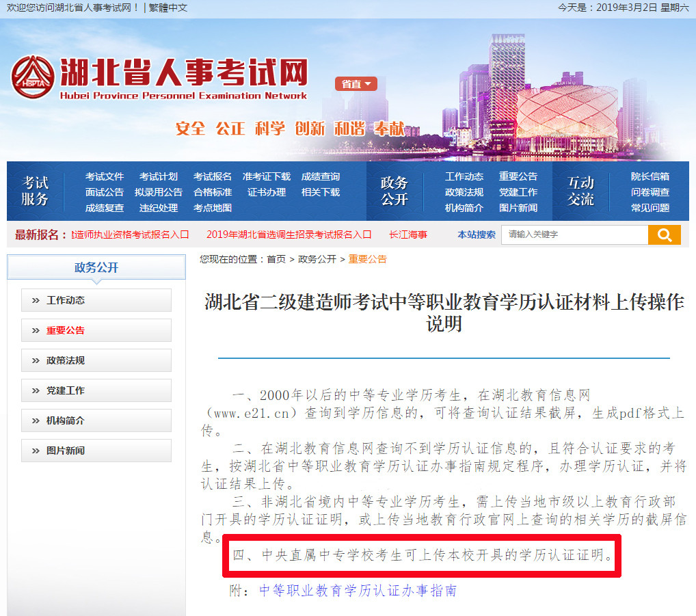Screen dimensions: 696x616
Task: Open 违纪处理 menu link
Action: point(159,208)
